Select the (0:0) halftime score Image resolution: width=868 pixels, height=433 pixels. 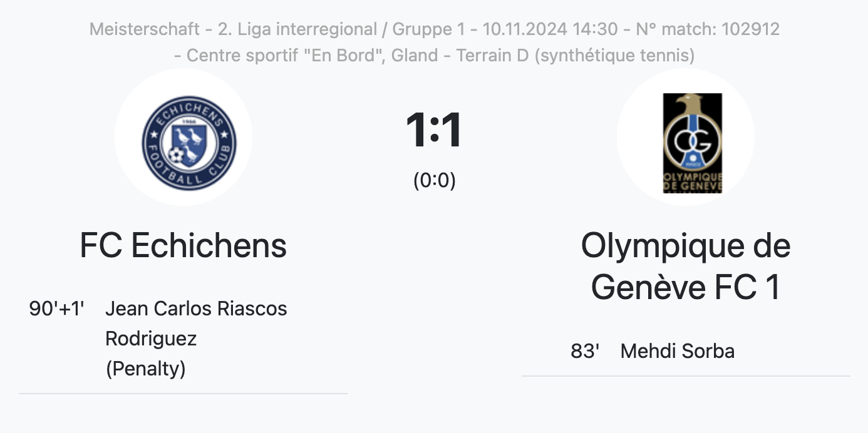point(434,180)
